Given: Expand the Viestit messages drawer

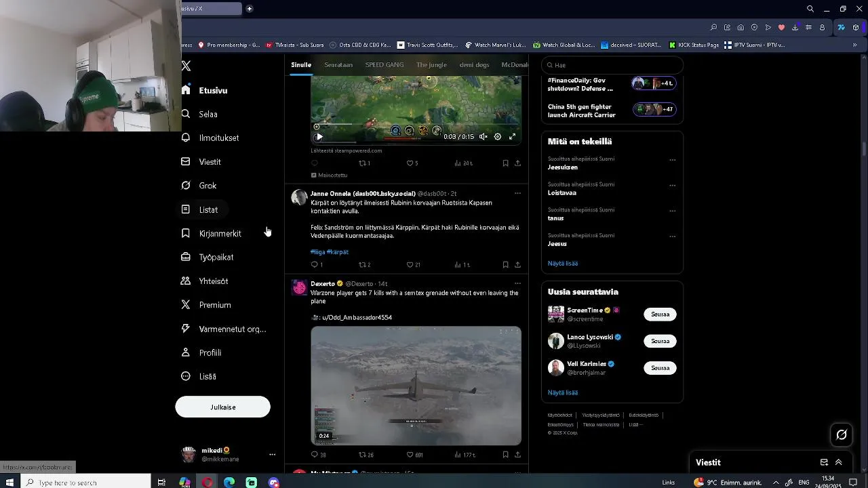Looking at the screenshot, I should click(x=839, y=462).
